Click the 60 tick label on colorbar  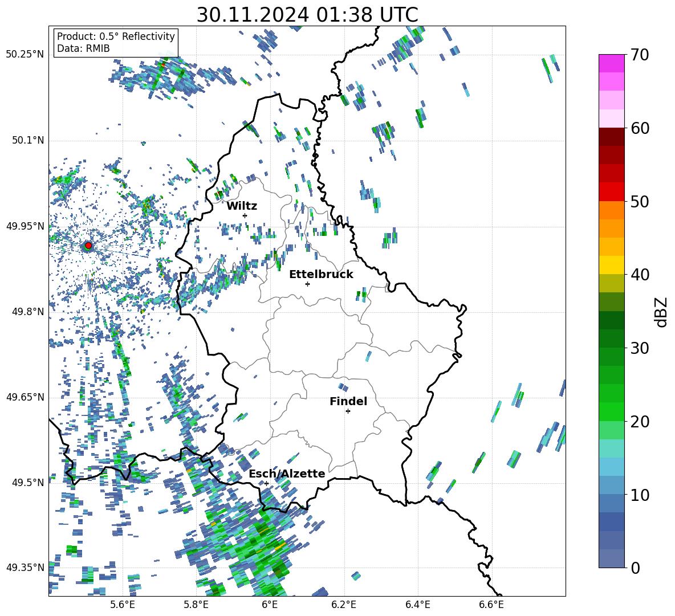click(x=639, y=128)
